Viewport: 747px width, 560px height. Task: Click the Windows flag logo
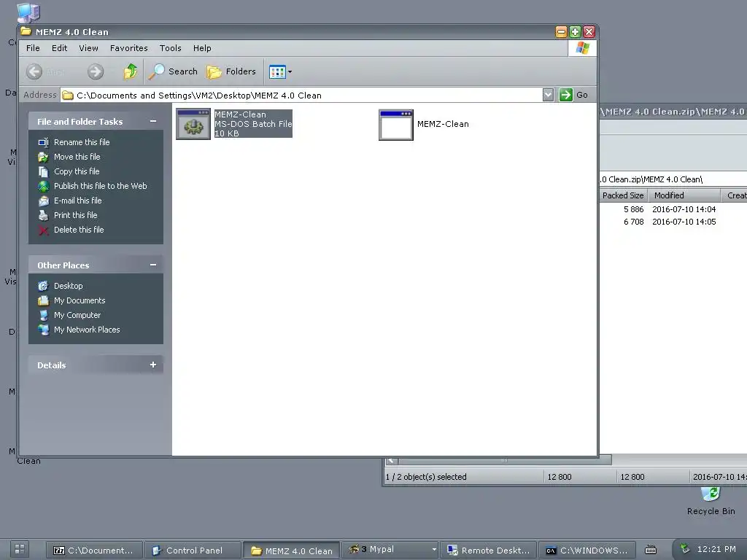pyautogui.click(x=582, y=48)
